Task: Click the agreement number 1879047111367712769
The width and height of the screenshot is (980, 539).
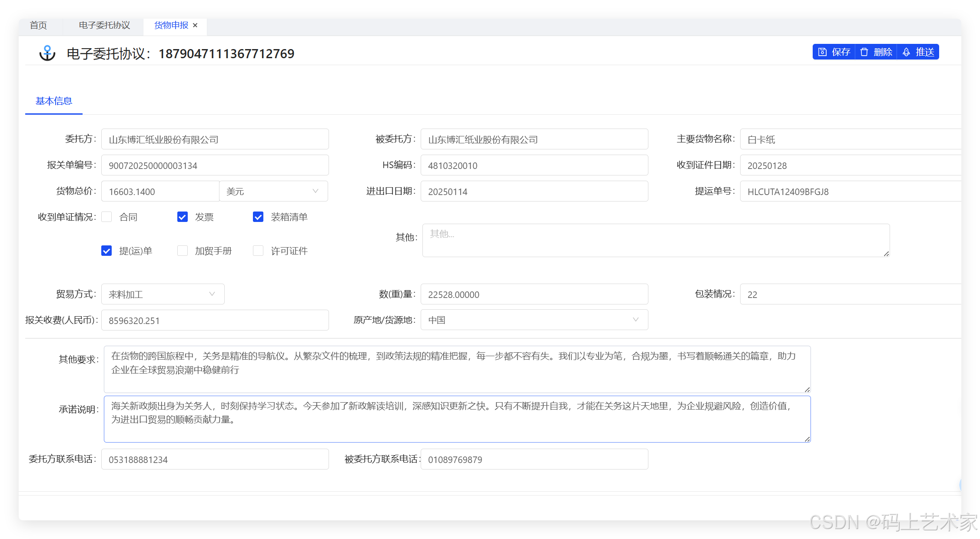Action: point(226,53)
